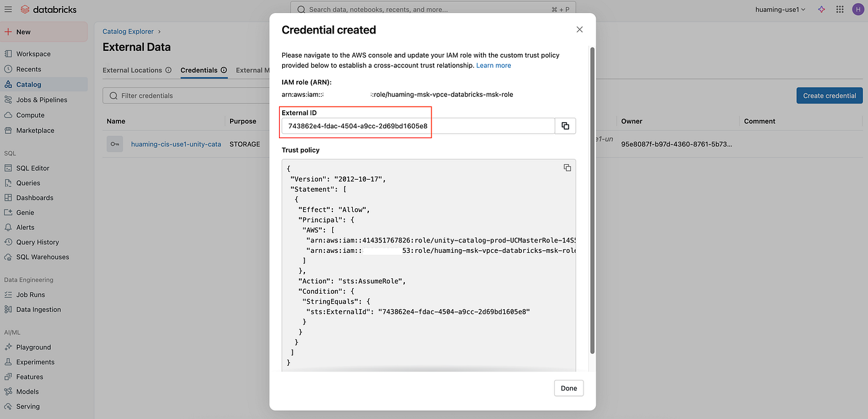Click the New plus button
Image resolution: width=868 pixels, height=419 pixels.
[43, 32]
